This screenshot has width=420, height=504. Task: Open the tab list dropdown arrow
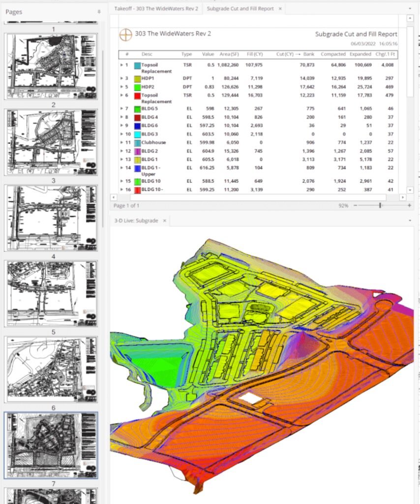tap(410, 9)
